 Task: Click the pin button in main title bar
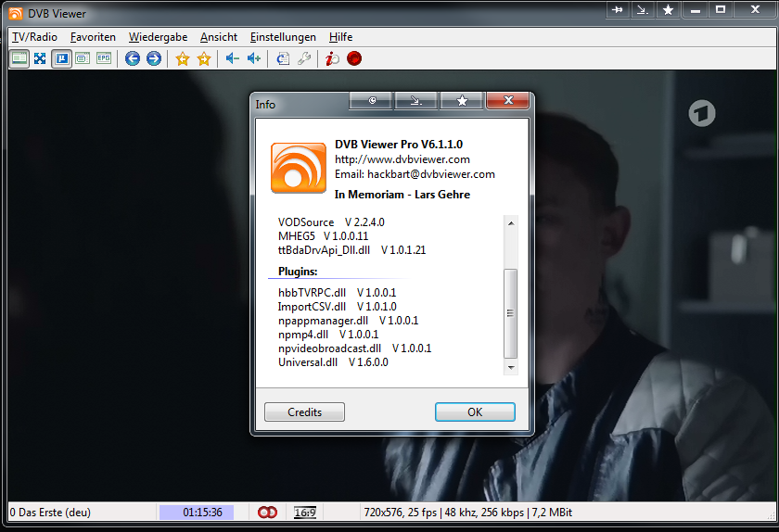tap(618, 9)
